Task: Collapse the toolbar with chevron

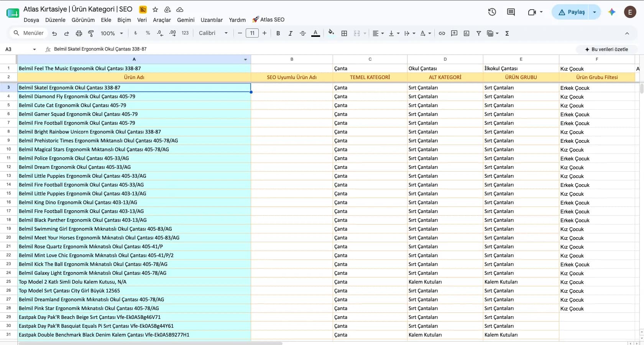Action: pos(627,33)
